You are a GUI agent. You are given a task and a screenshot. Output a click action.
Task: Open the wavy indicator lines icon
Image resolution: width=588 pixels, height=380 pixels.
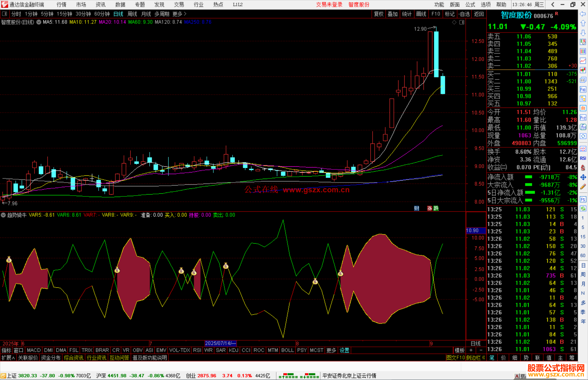point(583,149)
